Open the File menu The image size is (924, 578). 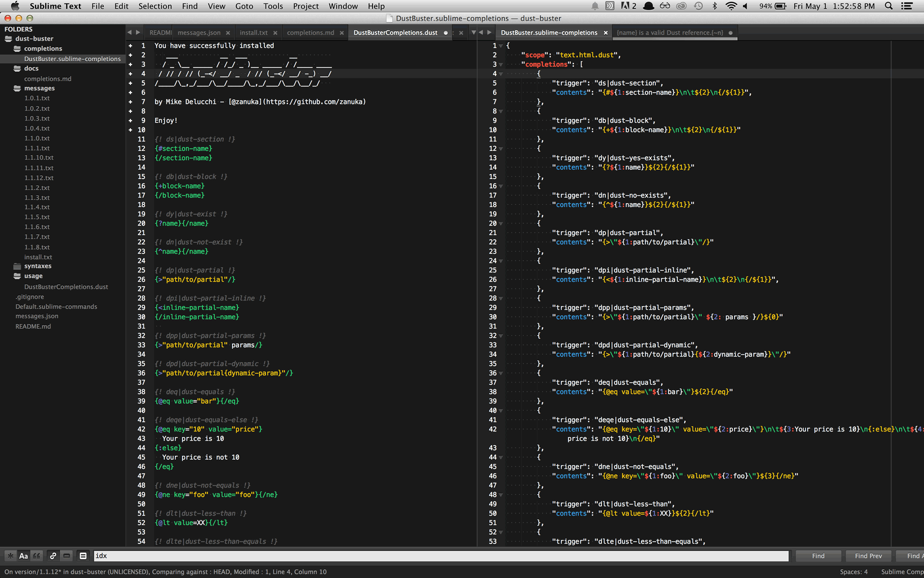tap(98, 6)
